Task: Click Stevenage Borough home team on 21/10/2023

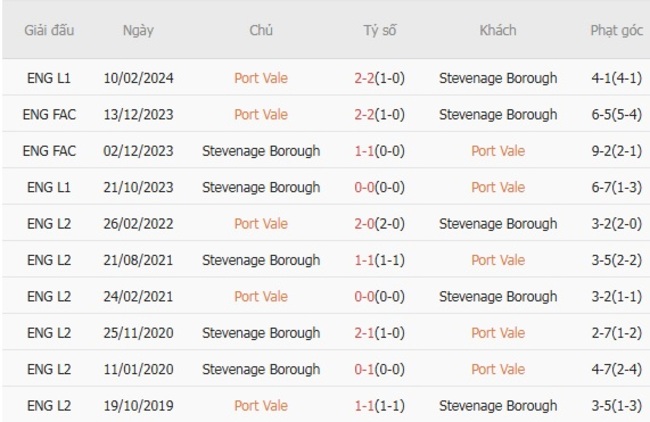Action: 261,187
